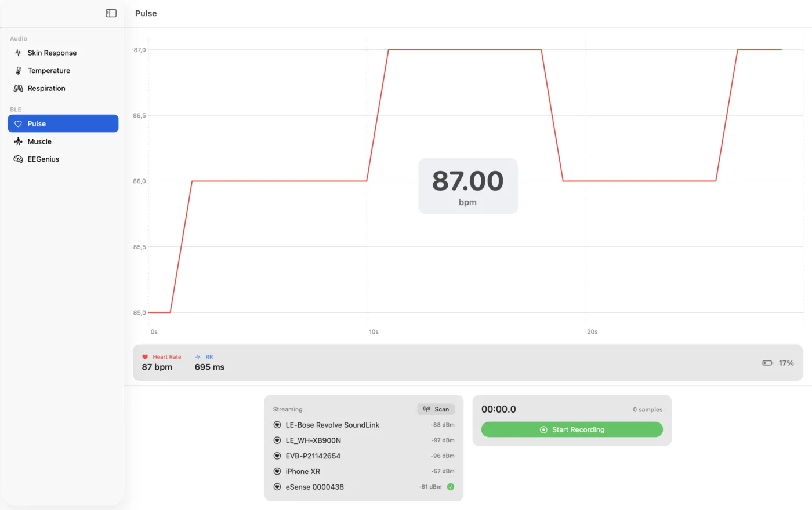812x510 pixels.
Task: Click the -57 dBm signal value
Action: coord(443,471)
